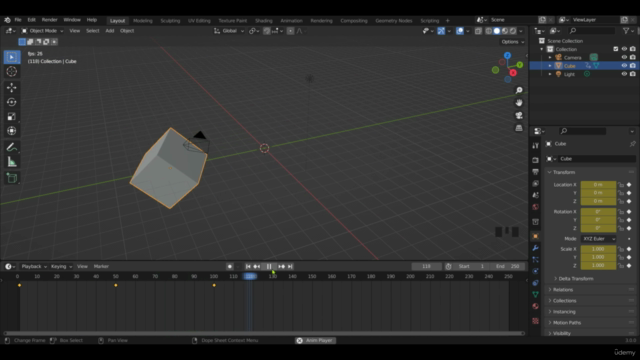Viewport: 640px width, 360px height.
Task: Click the zoom view magnifier icon
Action: click(x=519, y=90)
